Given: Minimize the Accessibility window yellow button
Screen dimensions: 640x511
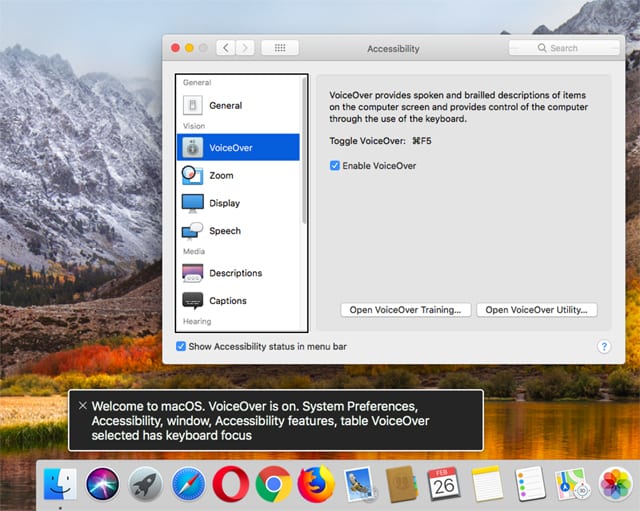Looking at the screenshot, I should [189, 48].
